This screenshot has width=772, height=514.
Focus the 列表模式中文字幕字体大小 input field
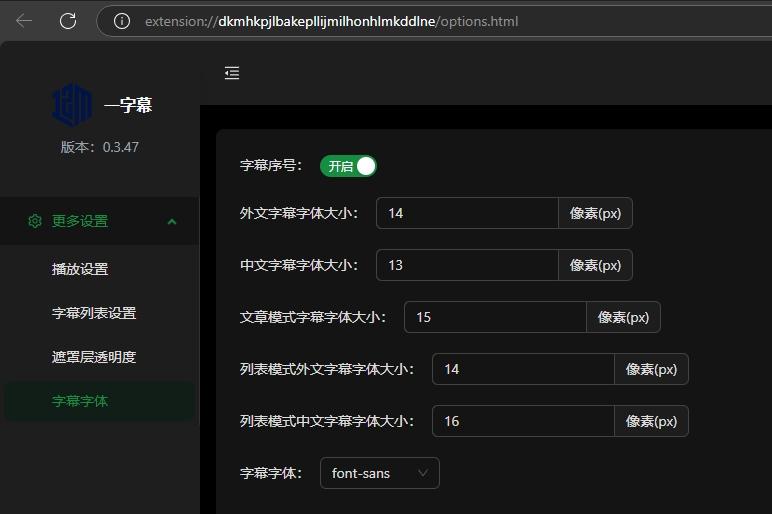click(x=523, y=421)
